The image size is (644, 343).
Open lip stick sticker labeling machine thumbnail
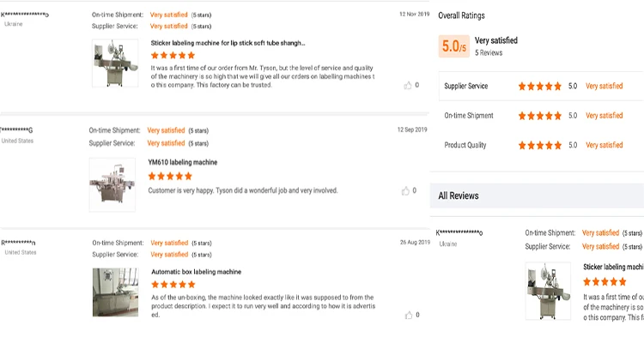114,63
